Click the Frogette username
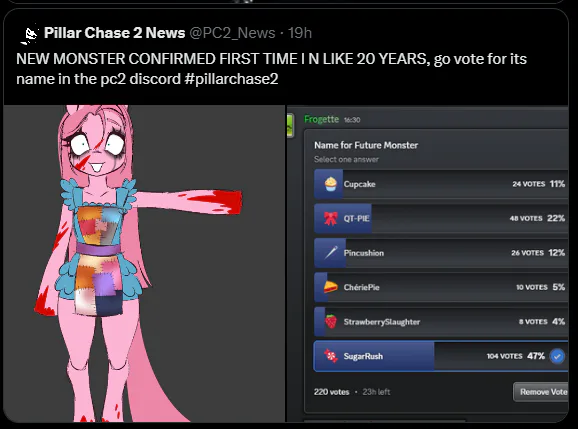Image resolution: width=578 pixels, height=429 pixels. coord(321,119)
